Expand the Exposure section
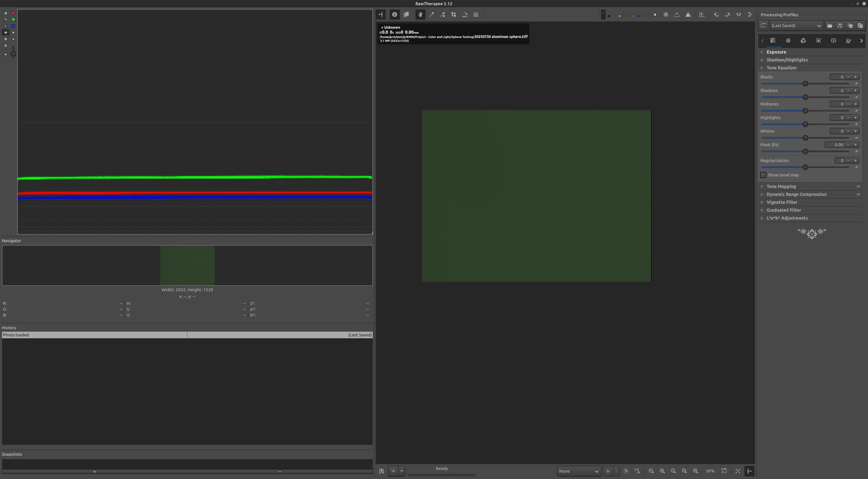This screenshot has width=868, height=479. click(x=776, y=52)
